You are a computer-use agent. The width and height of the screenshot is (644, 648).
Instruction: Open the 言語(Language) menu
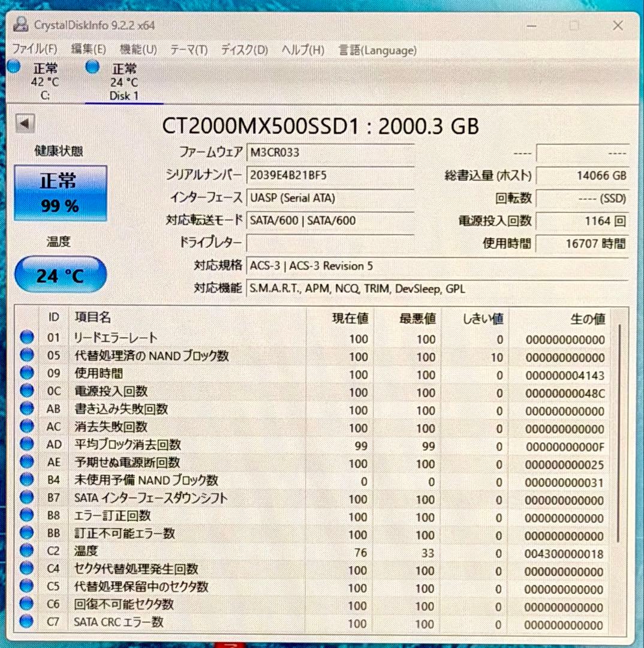pyautogui.click(x=378, y=50)
